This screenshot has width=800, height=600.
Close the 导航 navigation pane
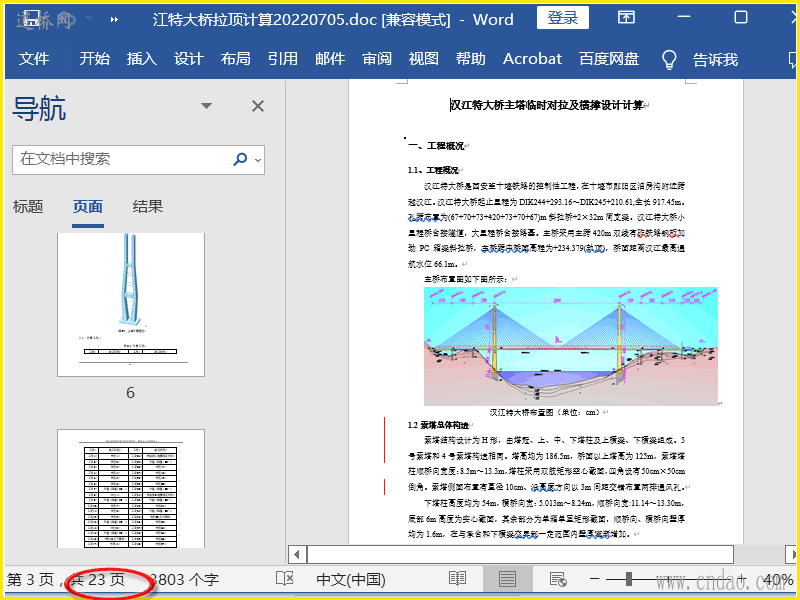(x=258, y=106)
